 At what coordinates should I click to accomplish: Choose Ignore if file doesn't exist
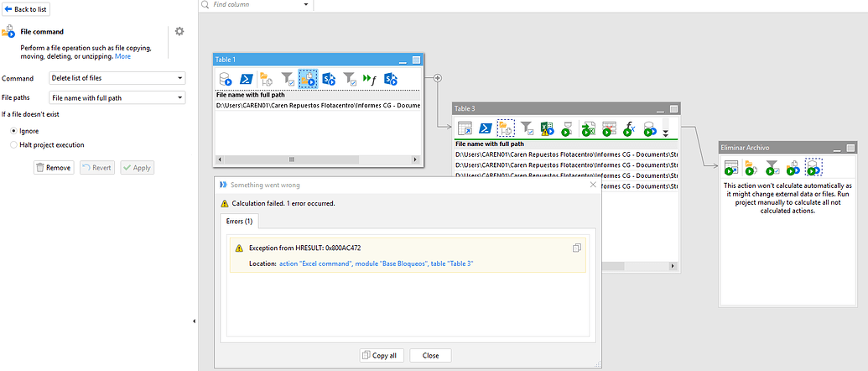pos(14,131)
